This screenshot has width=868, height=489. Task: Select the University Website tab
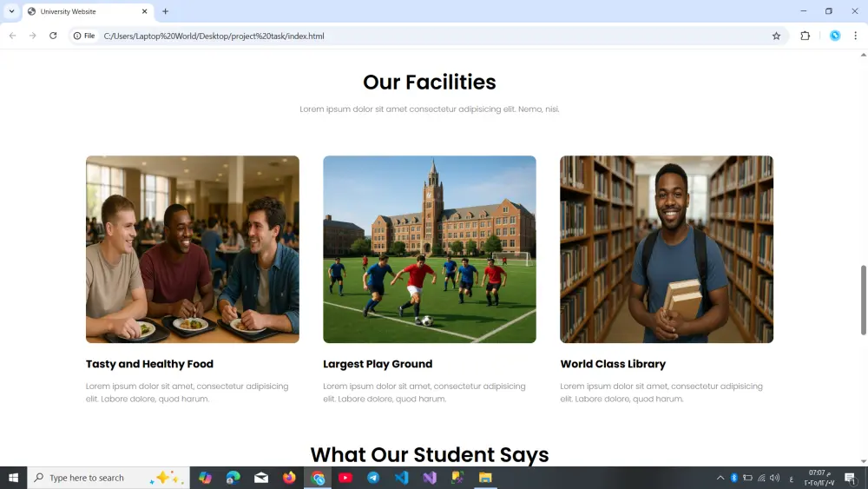(89, 11)
